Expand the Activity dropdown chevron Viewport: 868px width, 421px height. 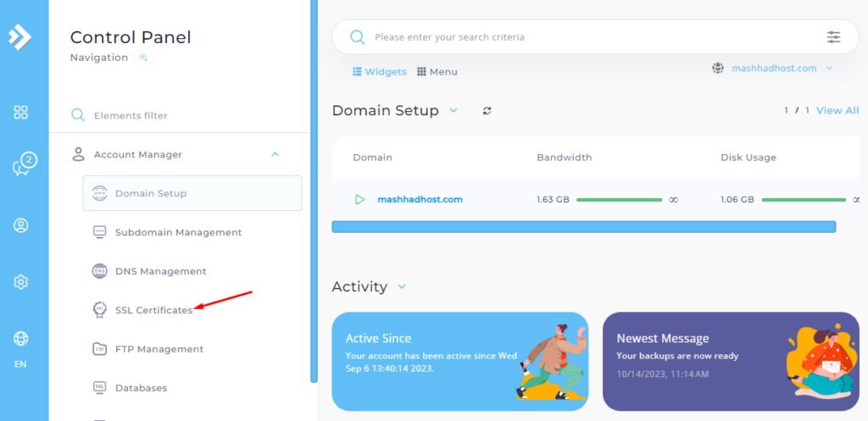pyautogui.click(x=402, y=287)
